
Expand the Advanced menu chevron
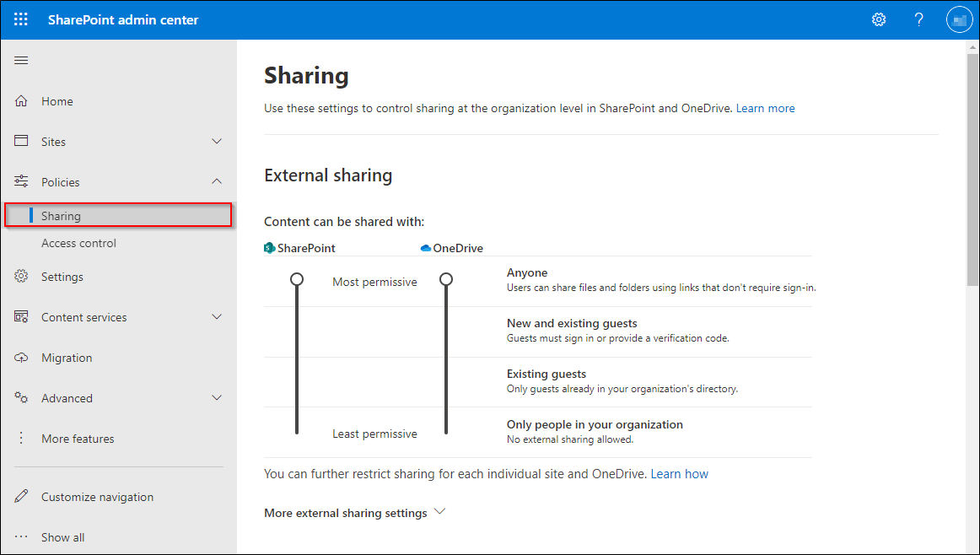(217, 398)
